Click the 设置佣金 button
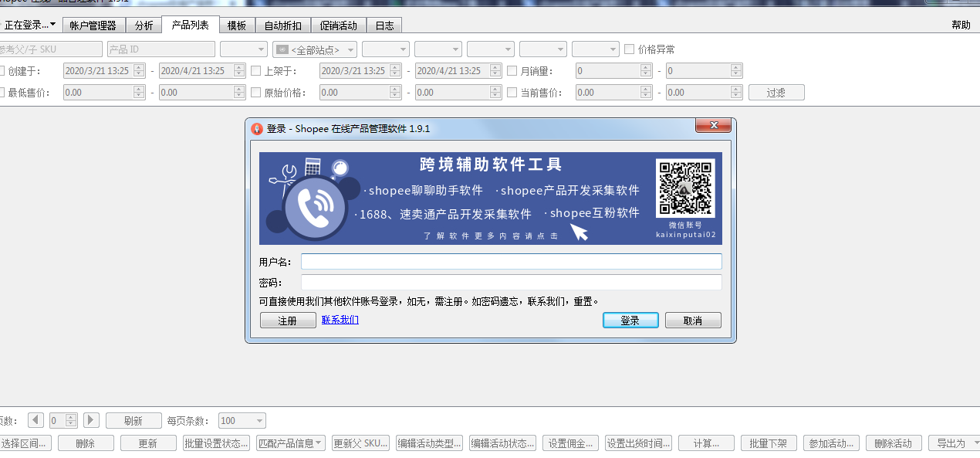The width and height of the screenshot is (980, 458). coord(571,443)
